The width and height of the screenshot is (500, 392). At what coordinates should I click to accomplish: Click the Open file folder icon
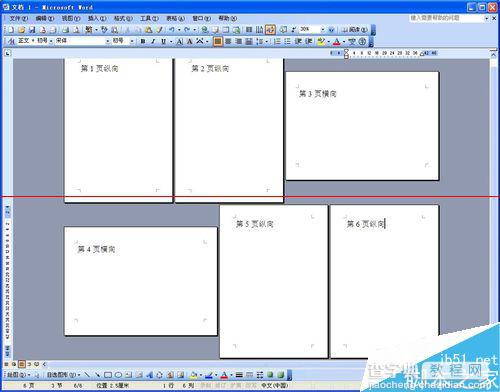tap(22, 30)
